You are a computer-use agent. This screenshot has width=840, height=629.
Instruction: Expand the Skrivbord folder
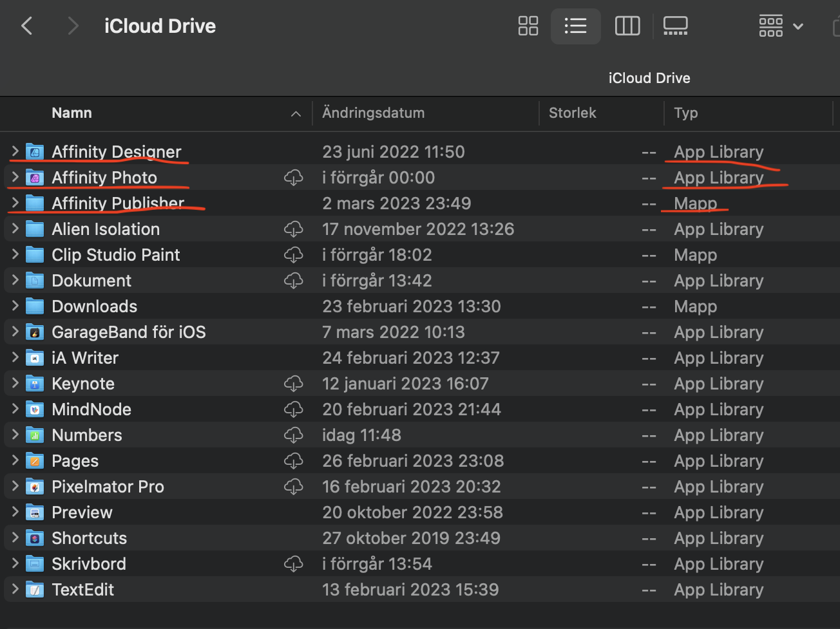pyautogui.click(x=15, y=563)
